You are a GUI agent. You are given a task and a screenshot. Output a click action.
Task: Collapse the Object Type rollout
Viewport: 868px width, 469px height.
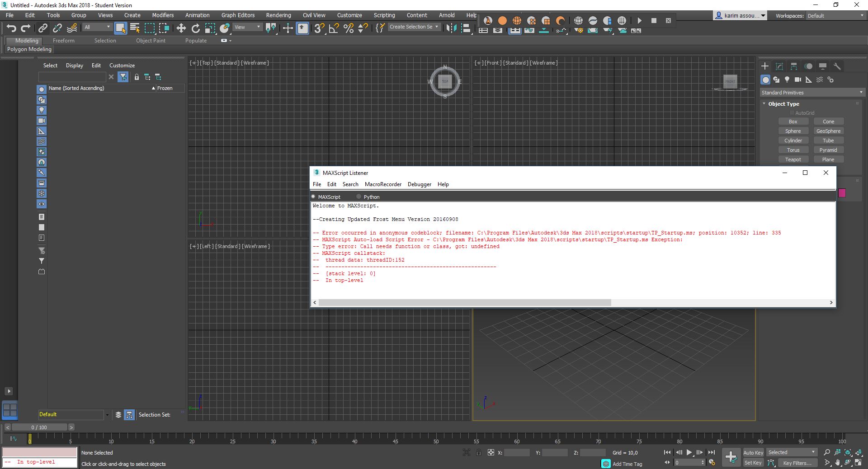point(783,104)
